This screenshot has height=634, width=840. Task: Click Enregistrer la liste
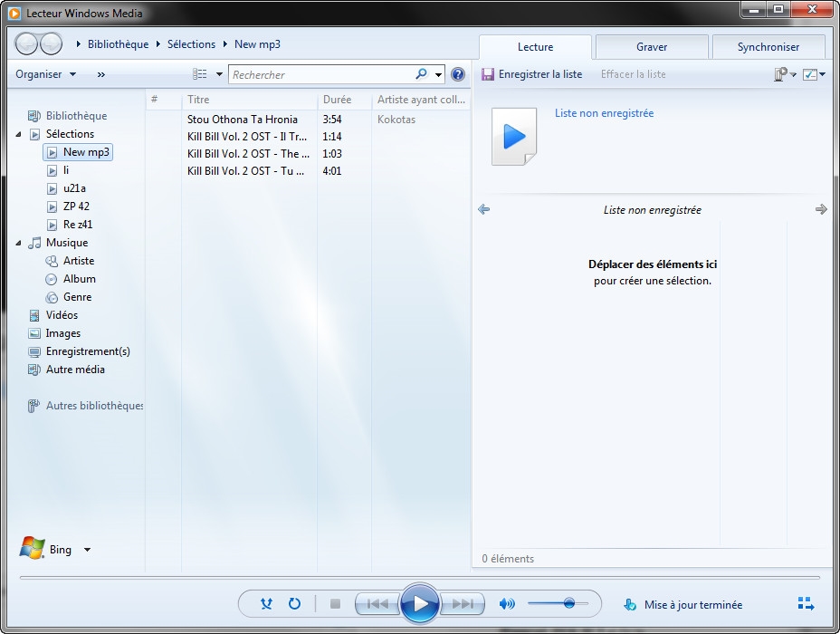point(540,74)
